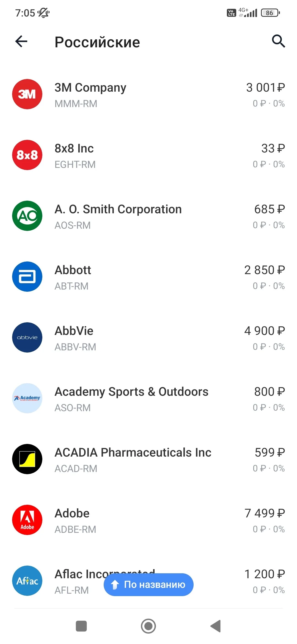Image resolution: width=297 pixels, height=644 pixels.
Task: Select the Abbott 2 850 ₽ price
Action: coord(265,270)
